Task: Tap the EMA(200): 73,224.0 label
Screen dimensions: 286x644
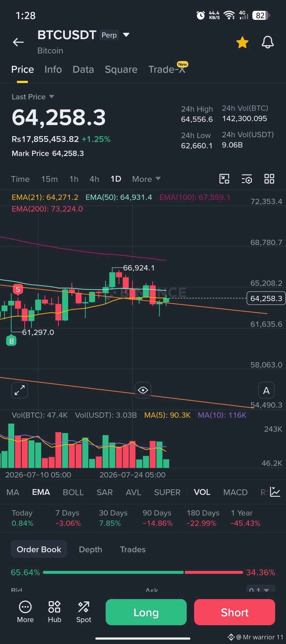Action: [x=47, y=209]
